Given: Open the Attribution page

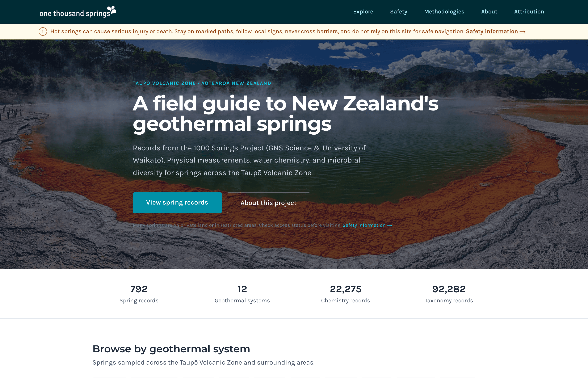Looking at the screenshot, I should point(529,12).
